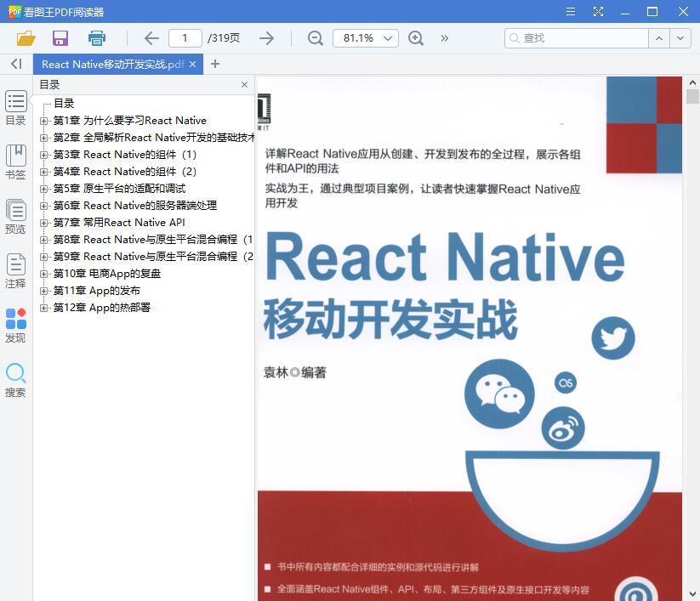Show more toolbar options double chevron
This screenshot has height=601, width=700.
tap(444, 38)
